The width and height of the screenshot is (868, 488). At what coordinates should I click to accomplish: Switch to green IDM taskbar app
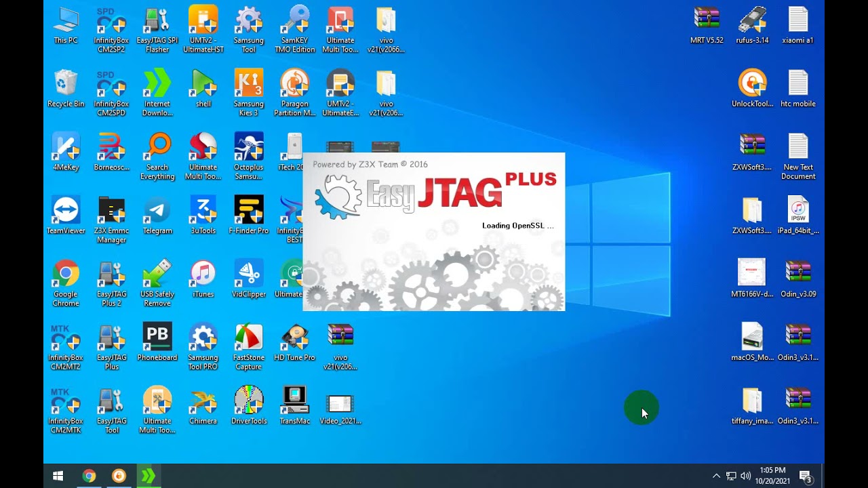[149, 476]
